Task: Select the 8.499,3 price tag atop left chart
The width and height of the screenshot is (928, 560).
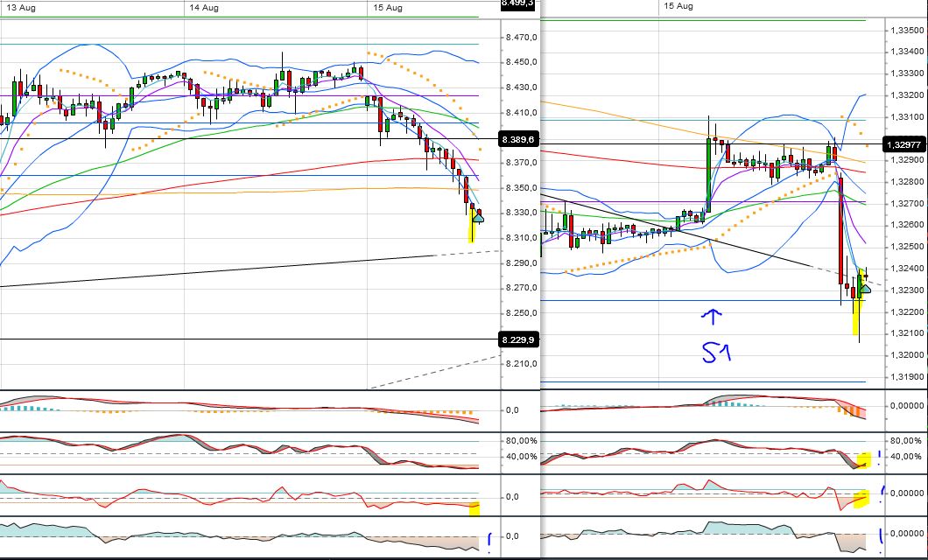Action: (518, 3)
